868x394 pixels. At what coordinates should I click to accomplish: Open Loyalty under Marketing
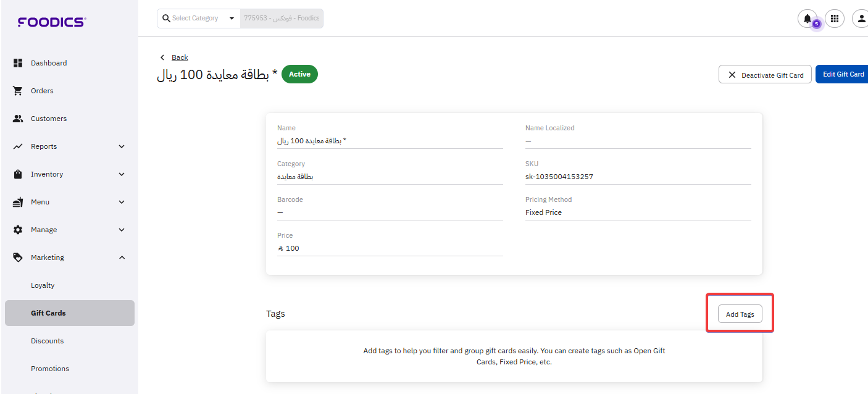(x=43, y=285)
